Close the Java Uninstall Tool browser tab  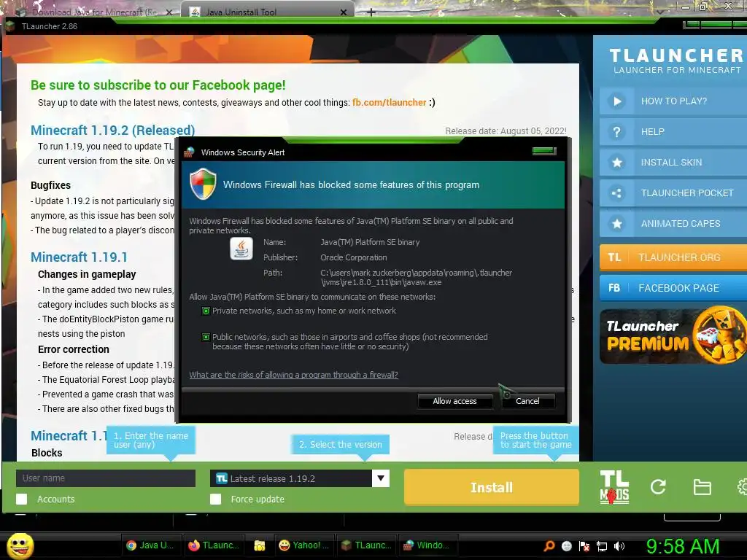coord(344,12)
